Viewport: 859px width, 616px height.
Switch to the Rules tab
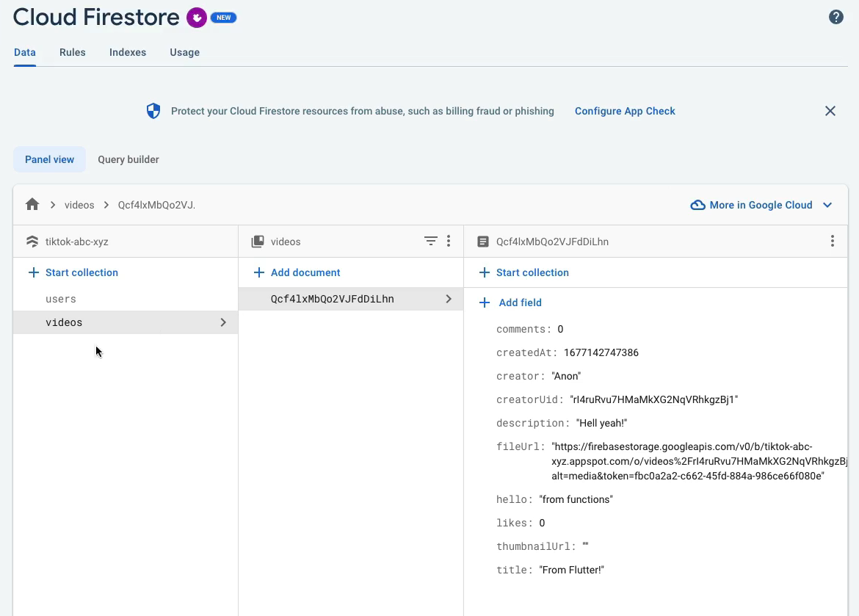[x=72, y=52]
